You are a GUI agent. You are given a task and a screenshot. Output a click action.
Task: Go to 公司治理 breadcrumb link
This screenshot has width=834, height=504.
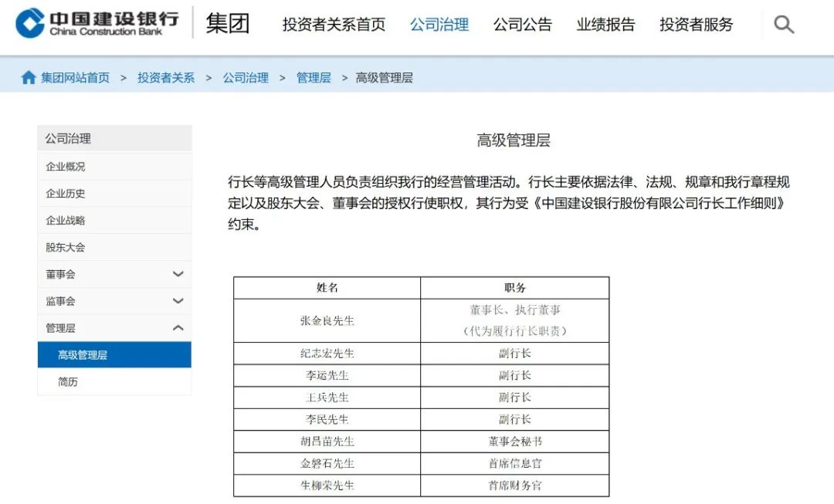click(x=246, y=78)
